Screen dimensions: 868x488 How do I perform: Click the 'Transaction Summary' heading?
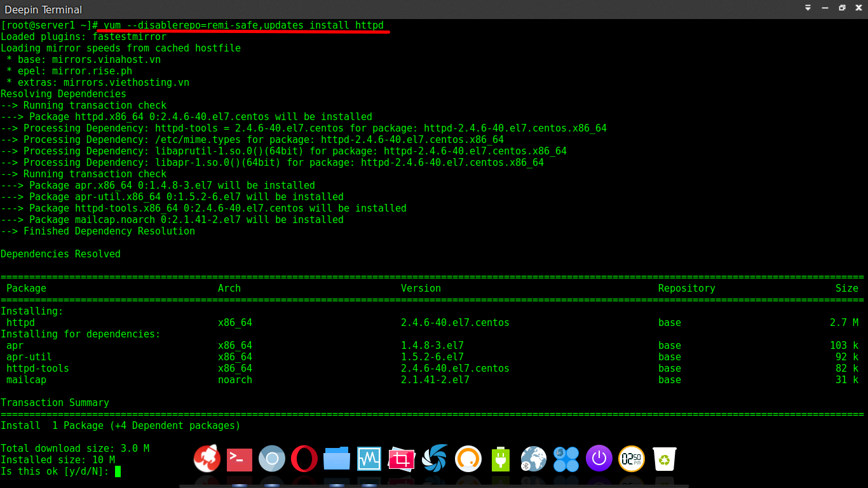55,403
